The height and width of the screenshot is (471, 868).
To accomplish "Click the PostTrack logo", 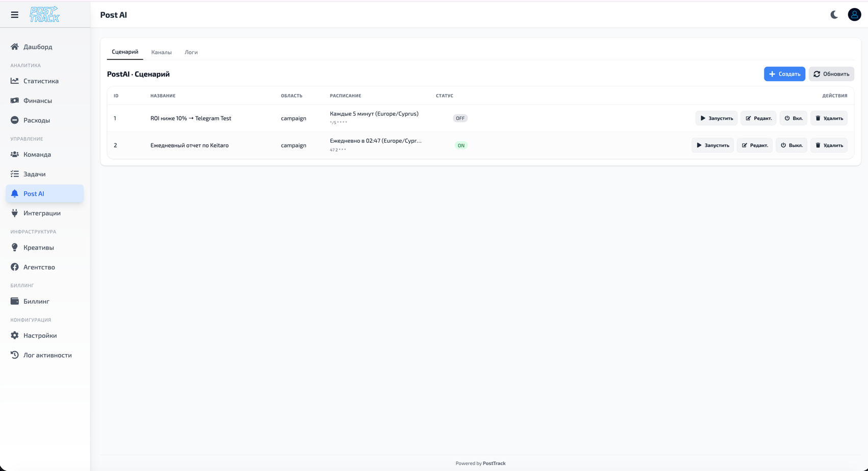I will tap(44, 15).
